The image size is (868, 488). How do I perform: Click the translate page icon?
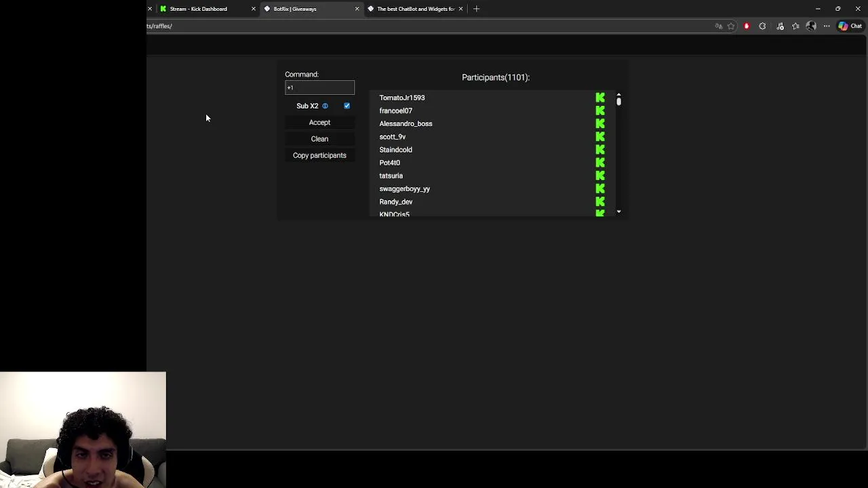[718, 26]
